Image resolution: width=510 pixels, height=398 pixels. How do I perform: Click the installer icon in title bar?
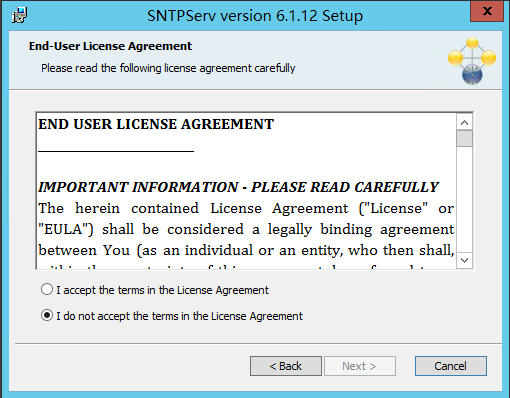point(19,15)
